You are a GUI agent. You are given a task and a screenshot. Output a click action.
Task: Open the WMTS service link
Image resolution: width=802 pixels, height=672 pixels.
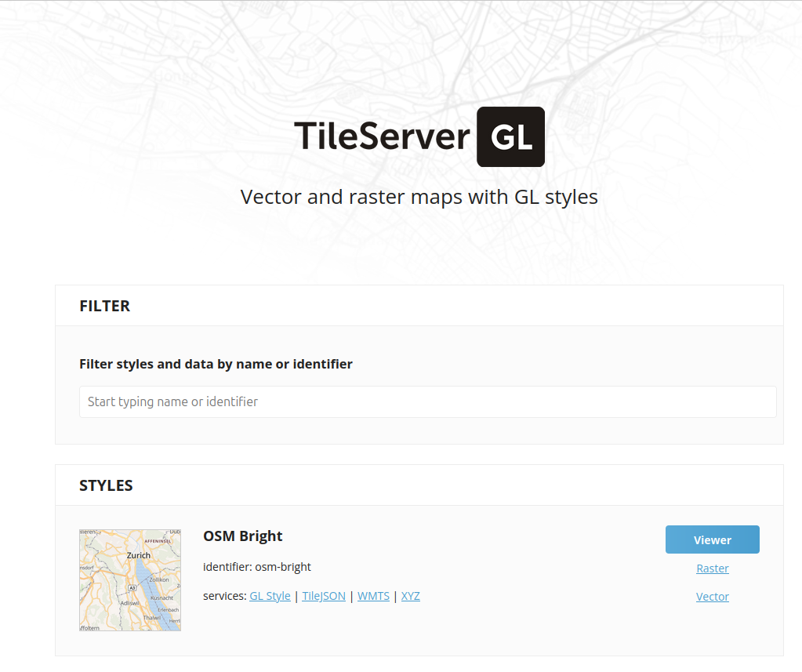[373, 595]
